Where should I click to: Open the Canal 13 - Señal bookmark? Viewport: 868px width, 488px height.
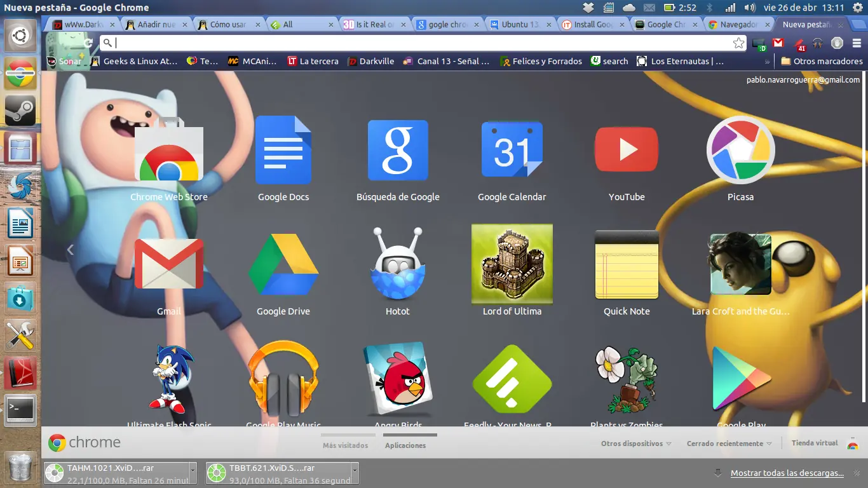pyautogui.click(x=447, y=62)
